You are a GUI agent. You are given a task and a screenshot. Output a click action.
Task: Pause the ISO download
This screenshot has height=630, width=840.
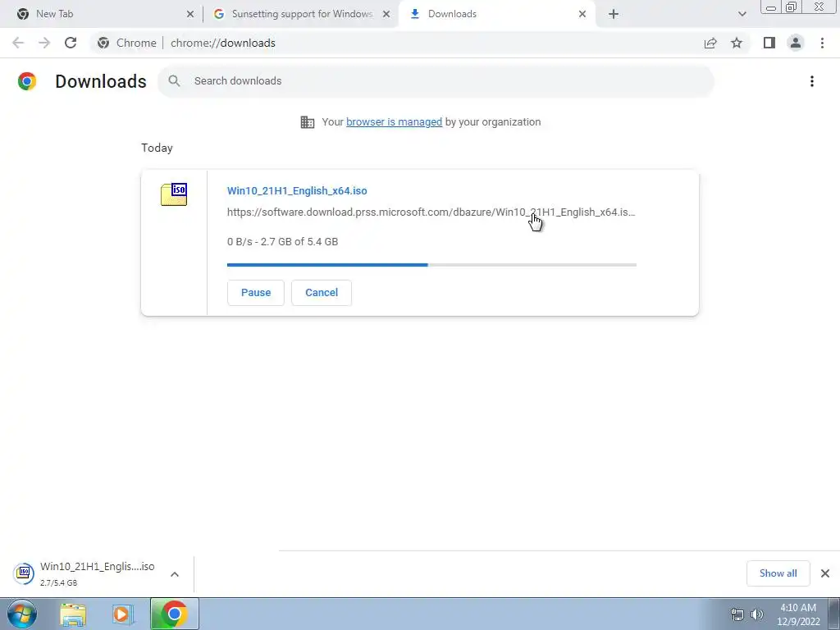256,293
